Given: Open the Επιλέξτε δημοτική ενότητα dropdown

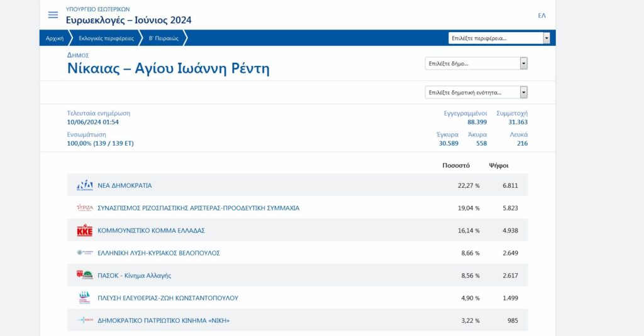Looking at the screenshot, I should [x=476, y=92].
